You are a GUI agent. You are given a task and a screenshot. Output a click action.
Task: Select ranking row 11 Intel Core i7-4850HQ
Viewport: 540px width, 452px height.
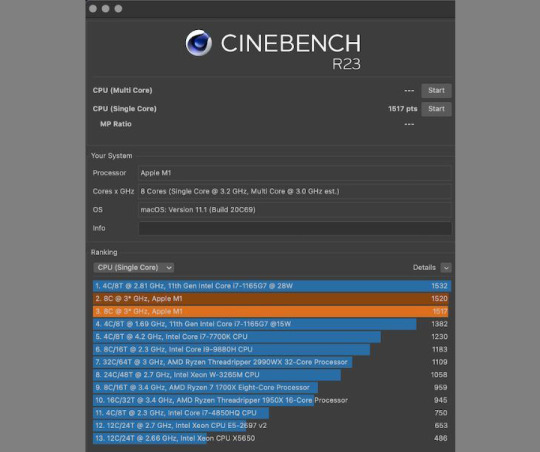click(x=272, y=413)
